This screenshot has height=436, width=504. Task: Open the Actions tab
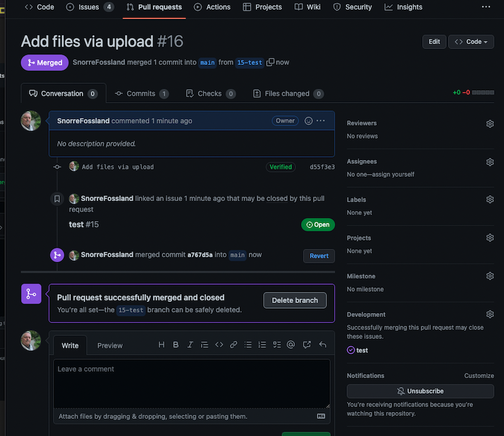212,7
